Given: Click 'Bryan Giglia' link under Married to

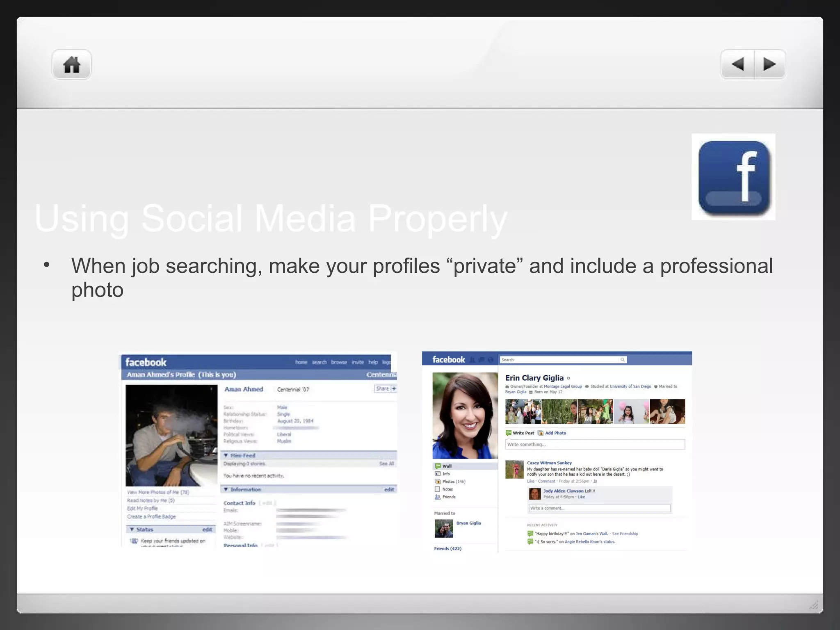Looking at the screenshot, I should tap(468, 523).
